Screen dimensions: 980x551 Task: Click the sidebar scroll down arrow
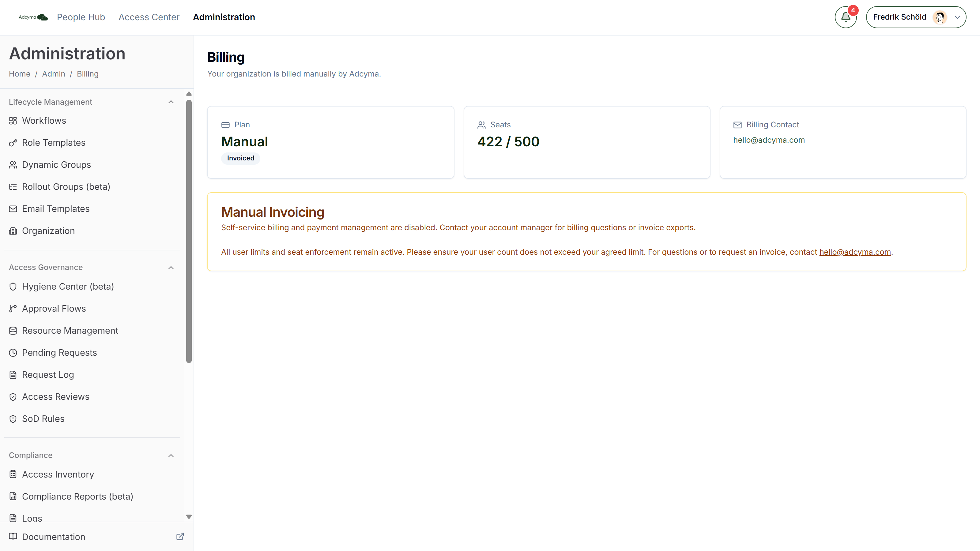pos(189,517)
